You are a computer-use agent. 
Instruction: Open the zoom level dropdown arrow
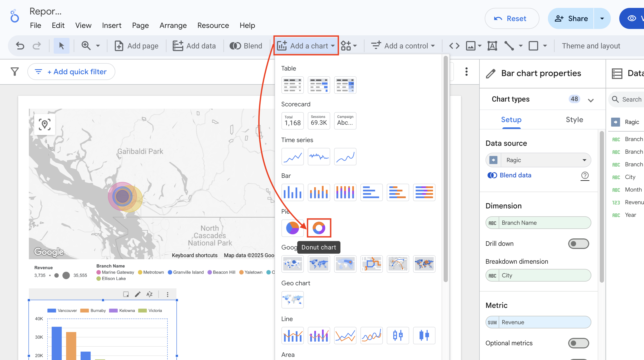[x=98, y=46]
